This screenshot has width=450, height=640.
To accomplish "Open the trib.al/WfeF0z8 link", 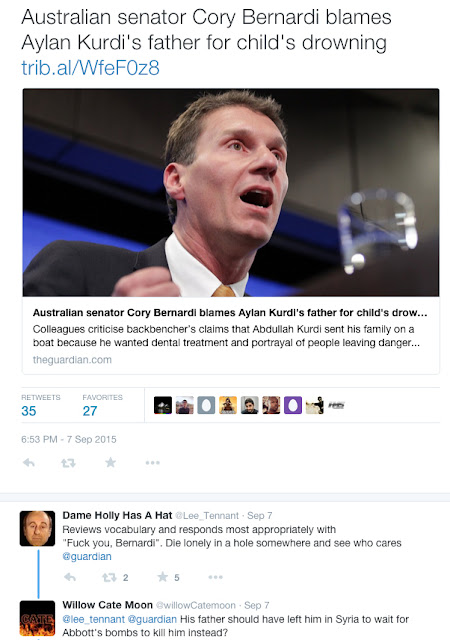I will pyautogui.click(x=90, y=68).
